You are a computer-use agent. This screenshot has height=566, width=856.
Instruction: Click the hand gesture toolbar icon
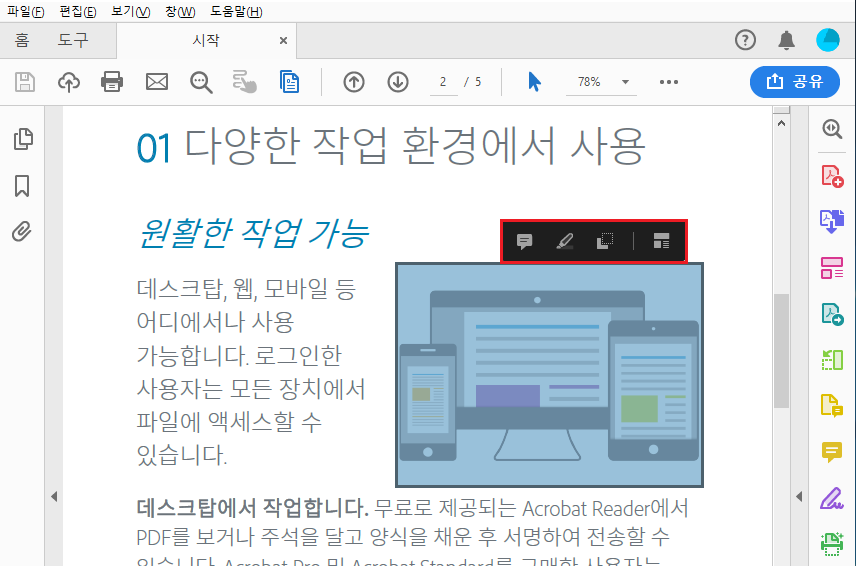click(244, 82)
